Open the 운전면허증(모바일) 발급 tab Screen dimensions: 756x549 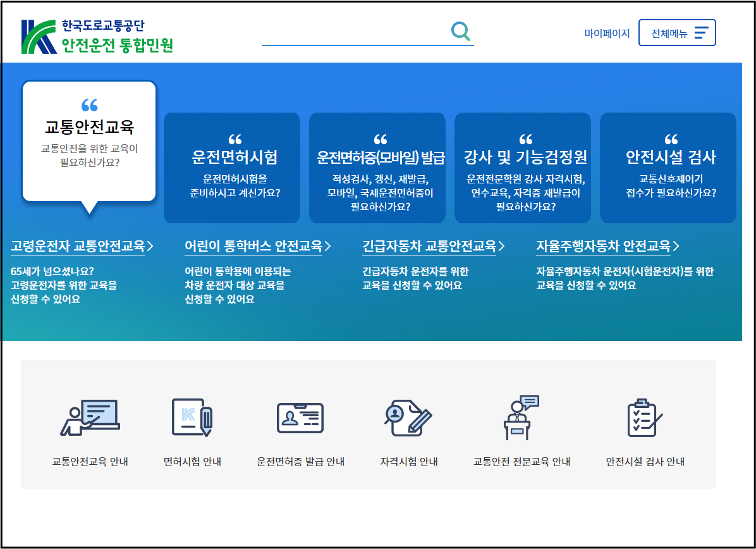377,167
